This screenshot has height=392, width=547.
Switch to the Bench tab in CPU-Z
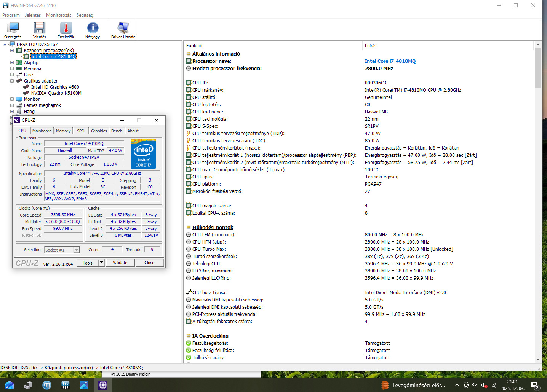click(x=117, y=131)
